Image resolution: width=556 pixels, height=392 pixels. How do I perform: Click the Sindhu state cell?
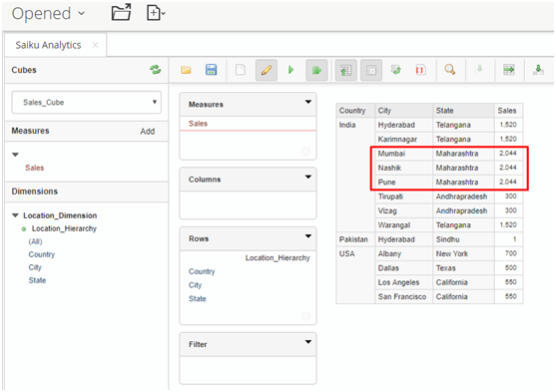click(x=463, y=239)
